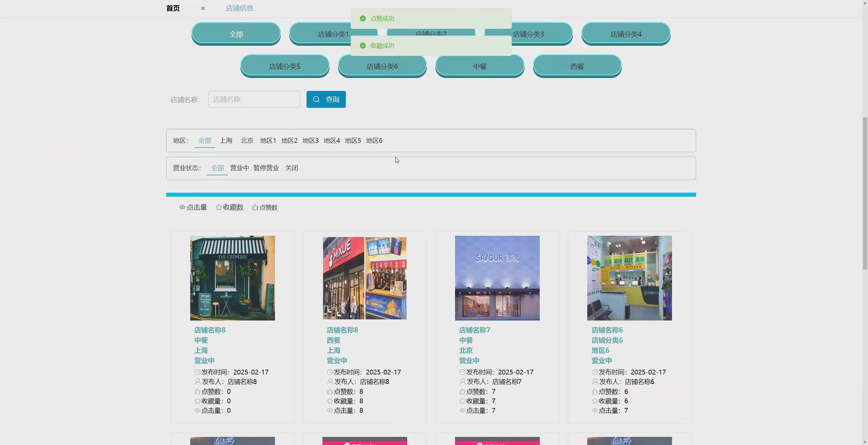Click thumbs-up icon on first 店铺名称8 card
868x445 pixels.
click(197, 391)
